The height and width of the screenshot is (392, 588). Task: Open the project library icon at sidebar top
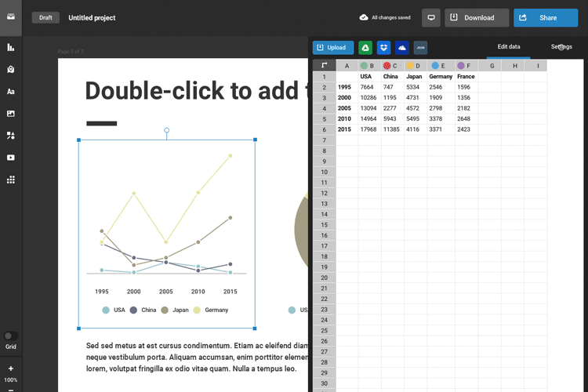pos(11,17)
